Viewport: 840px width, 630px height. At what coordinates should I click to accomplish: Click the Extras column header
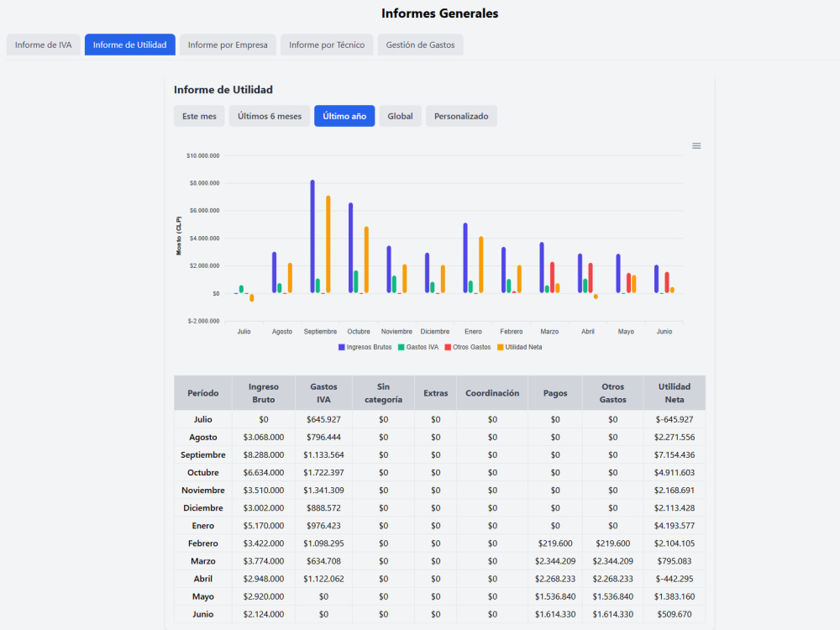pos(435,393)
